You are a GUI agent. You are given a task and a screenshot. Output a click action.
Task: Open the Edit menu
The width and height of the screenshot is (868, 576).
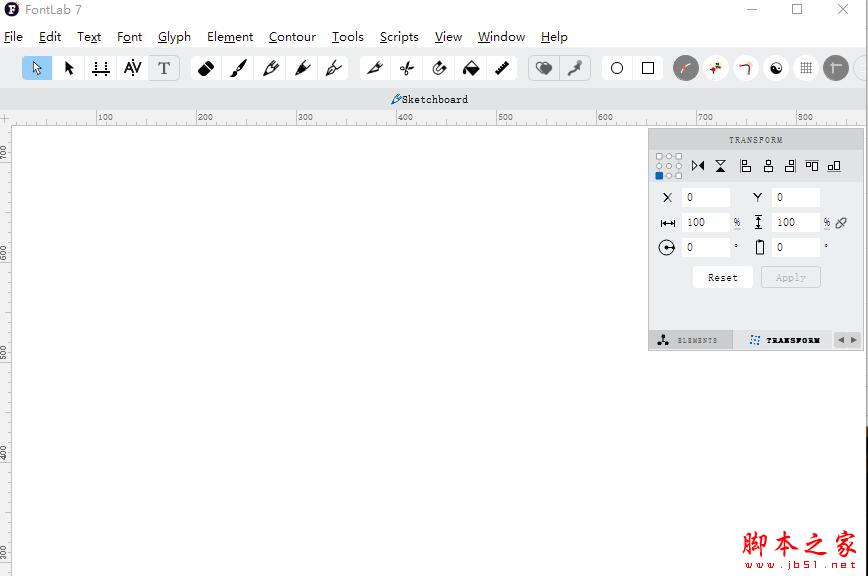[50, 37]
